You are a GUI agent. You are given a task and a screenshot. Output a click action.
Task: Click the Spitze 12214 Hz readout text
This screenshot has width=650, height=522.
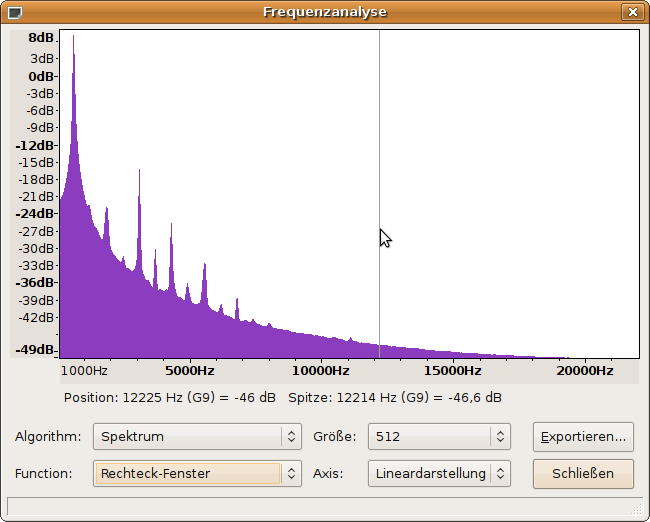coord(395,398)
